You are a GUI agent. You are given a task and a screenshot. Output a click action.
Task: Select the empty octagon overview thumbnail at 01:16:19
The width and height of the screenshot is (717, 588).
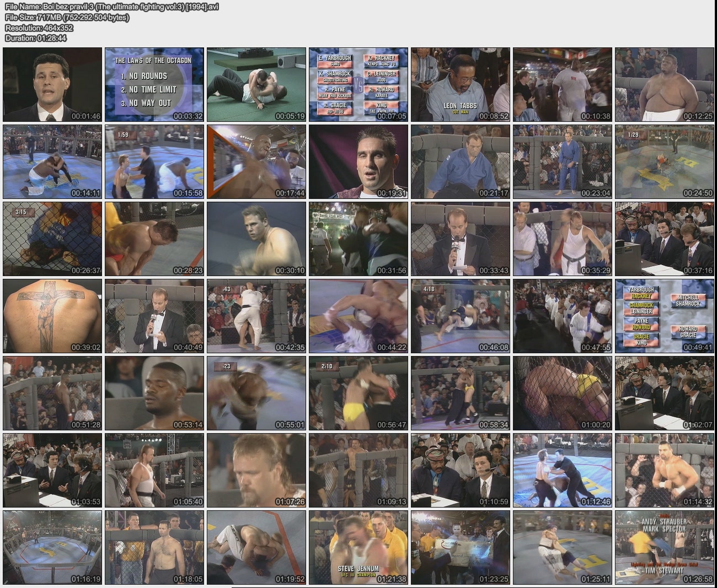[x=52, y=547]
